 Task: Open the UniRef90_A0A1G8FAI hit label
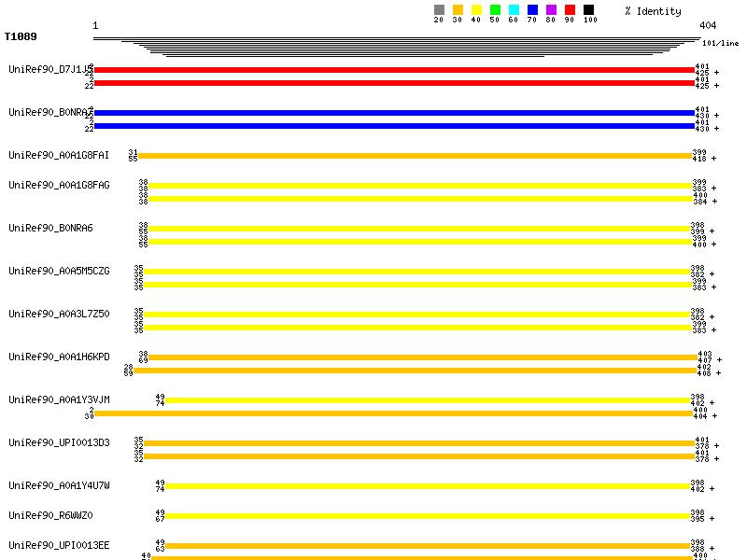pos(59,155)
